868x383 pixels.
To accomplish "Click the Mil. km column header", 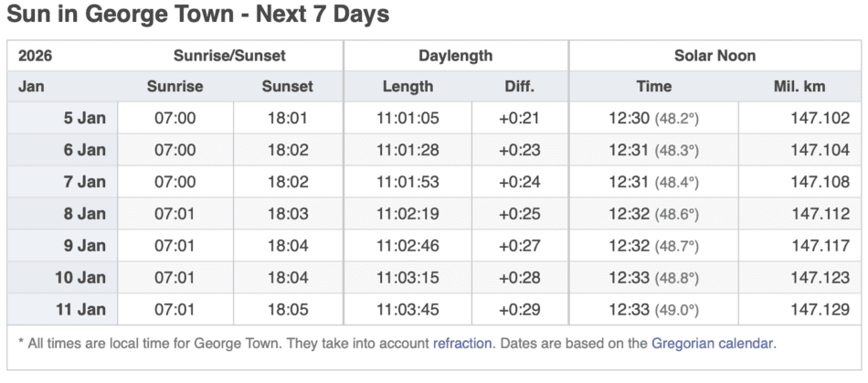I will (x=799, y=87).
